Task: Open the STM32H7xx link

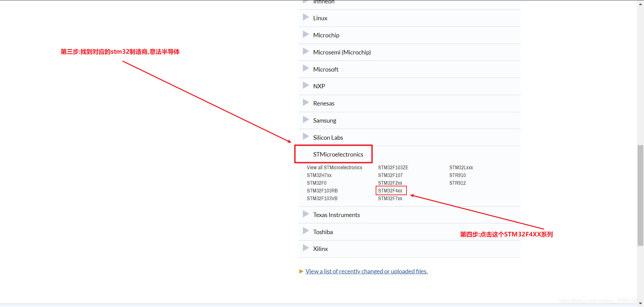Action: 319,175
